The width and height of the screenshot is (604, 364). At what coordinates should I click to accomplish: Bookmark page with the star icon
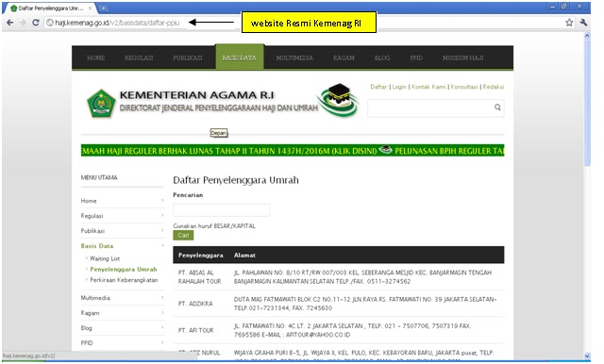pyautogui.click(x=569, y=23)
